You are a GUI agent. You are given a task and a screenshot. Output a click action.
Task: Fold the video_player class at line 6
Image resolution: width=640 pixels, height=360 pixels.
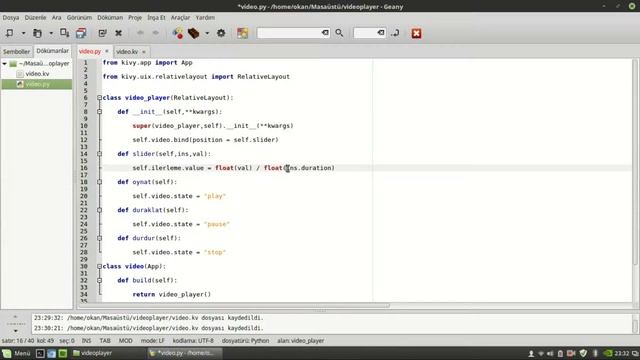click(99, 98)
